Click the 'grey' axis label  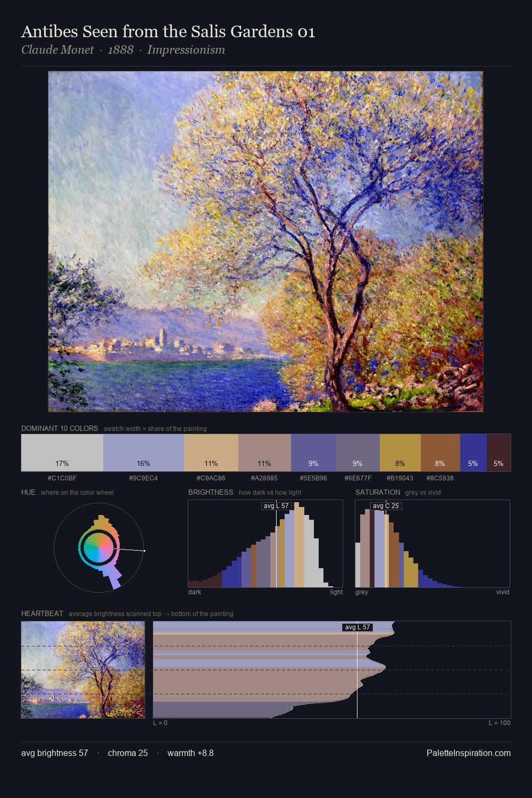[362, 592]
